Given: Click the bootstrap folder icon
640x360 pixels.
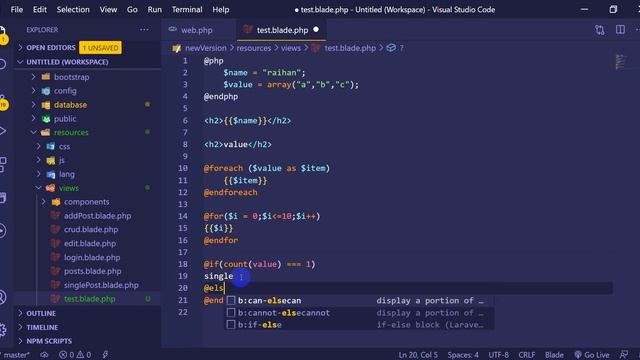Looking at the screenshot, I should pyautogui.click(x=46, y=77).
